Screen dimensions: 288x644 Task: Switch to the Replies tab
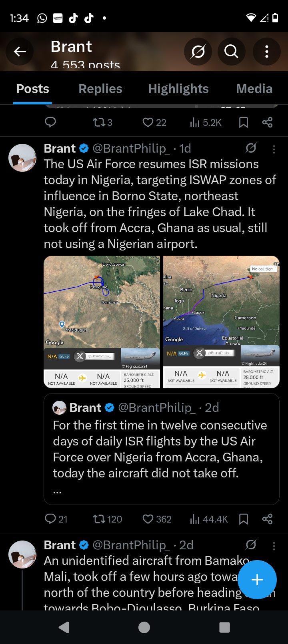tap(100, 89)
